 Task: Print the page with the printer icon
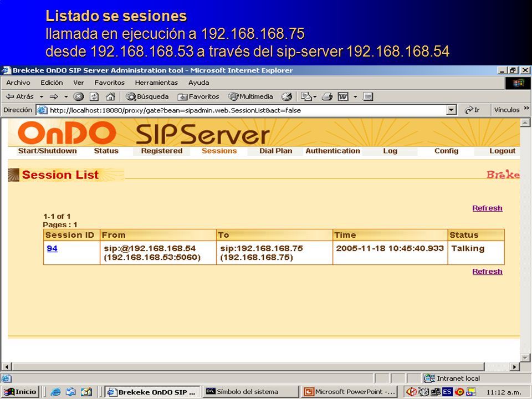(327, 96)
